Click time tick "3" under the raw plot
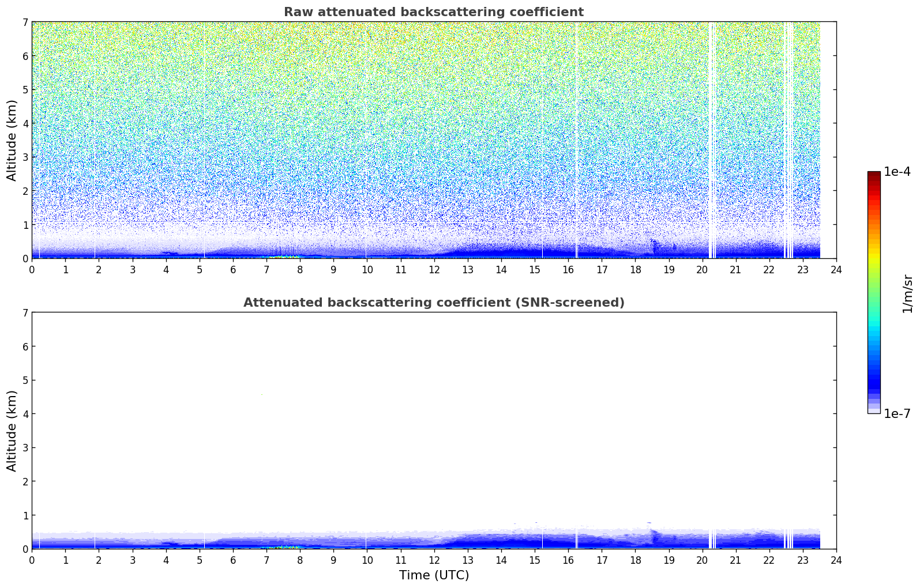Viewport: 920px width, 588px height. [x=132, y=269]
